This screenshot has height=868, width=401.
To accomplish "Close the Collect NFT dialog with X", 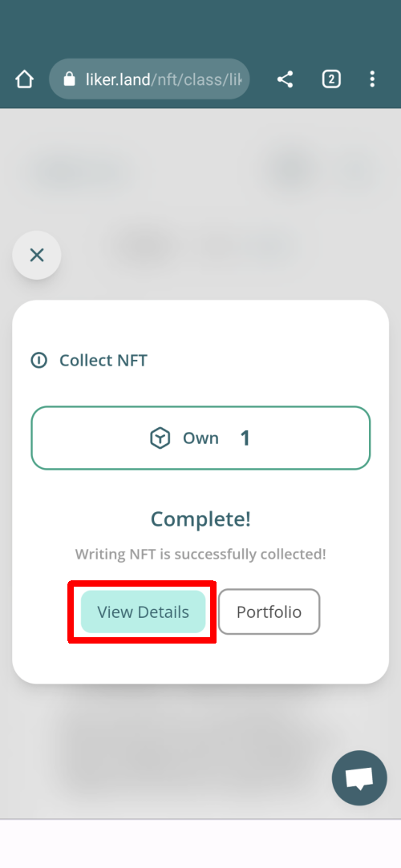I will pos(37,255).
